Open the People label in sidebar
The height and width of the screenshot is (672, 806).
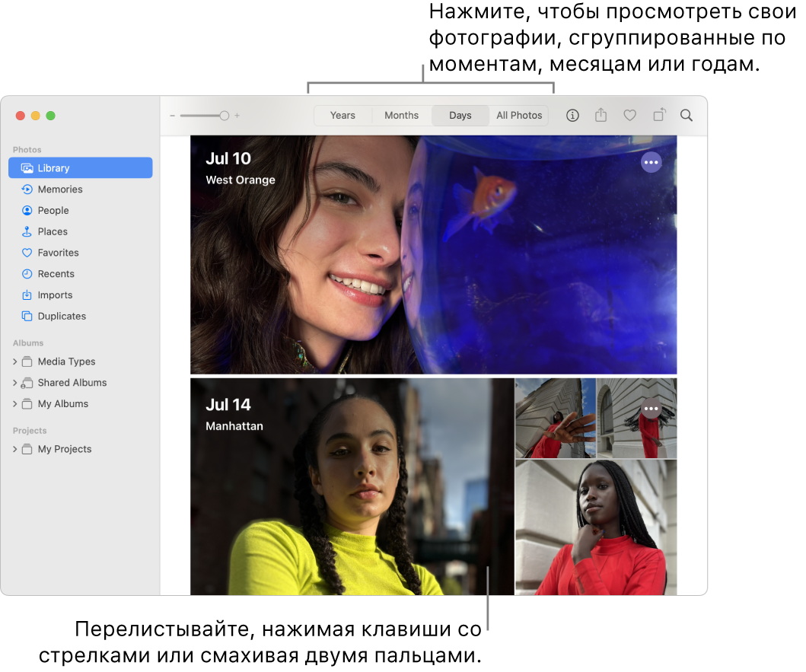point(53,210)
